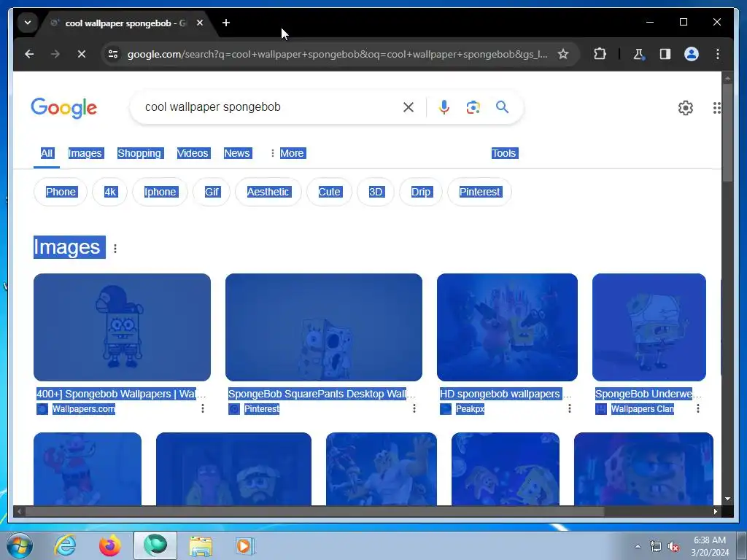Open the Chrome Labs flask icon
Screen dimensions: 747x560
[639, 54]
